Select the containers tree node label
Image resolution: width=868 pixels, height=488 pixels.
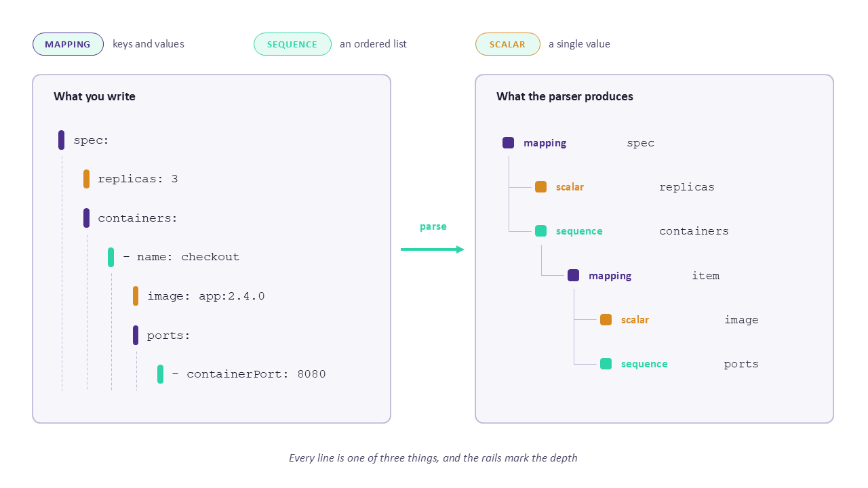pos(694,231)
